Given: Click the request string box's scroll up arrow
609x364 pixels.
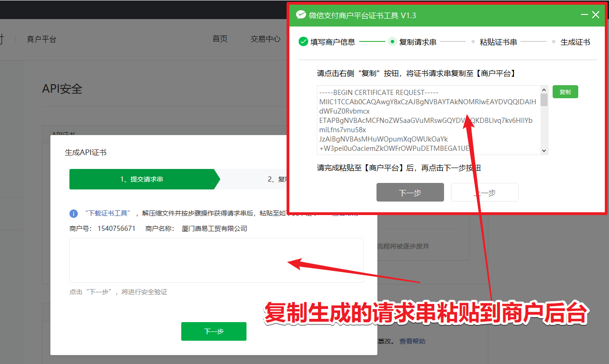Looking at the screenshot, I should pyautogui.click(x=544, y=89).
